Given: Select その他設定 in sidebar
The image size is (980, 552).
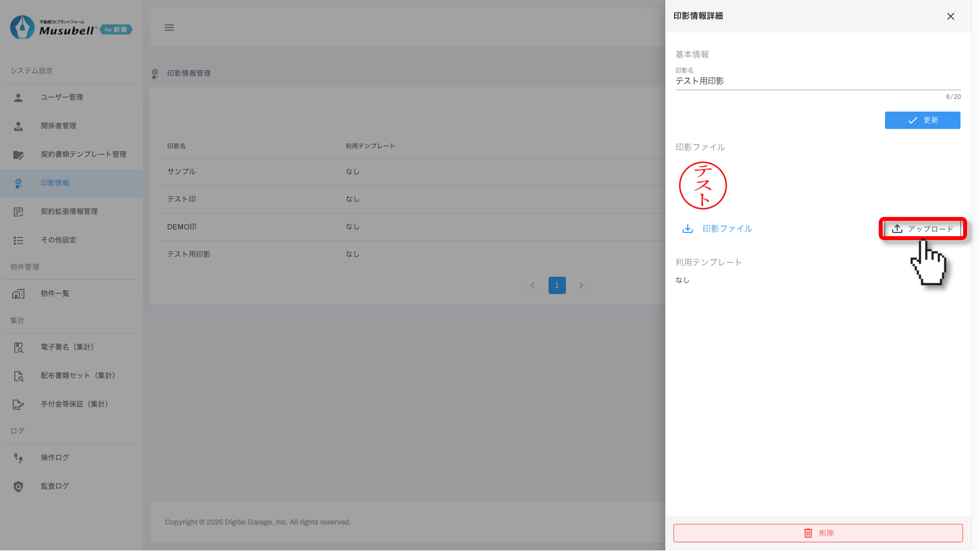Looking at the screenshot, I should pyautogui.click(x=58, y=240).
